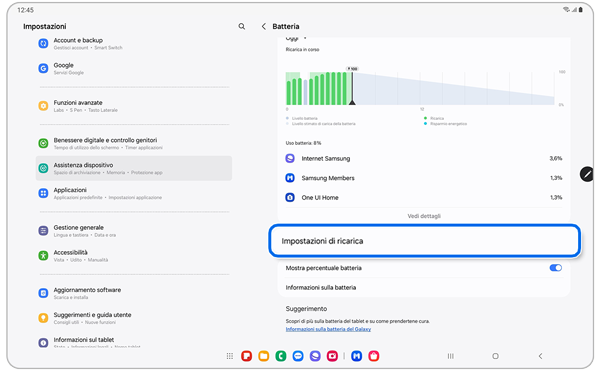Open the Informazioni sulla batteria del Galaxy link
600x371 pixels.
click(328, 329)
